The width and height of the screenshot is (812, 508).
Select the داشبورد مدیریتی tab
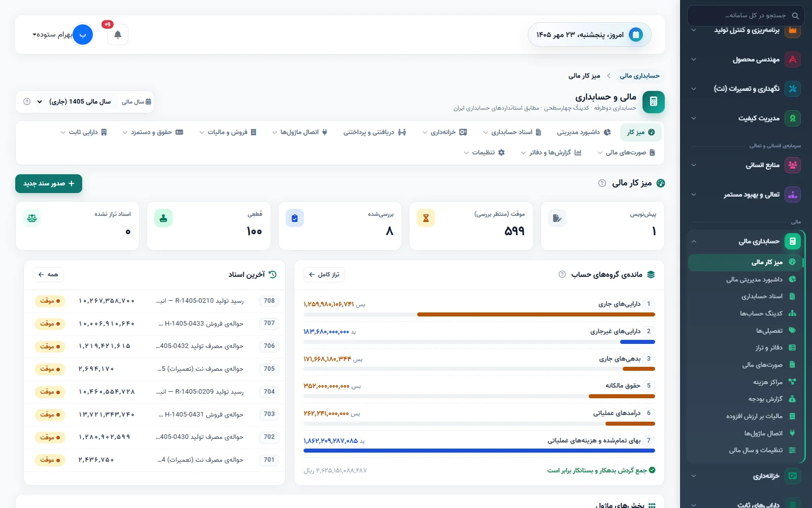584,132
